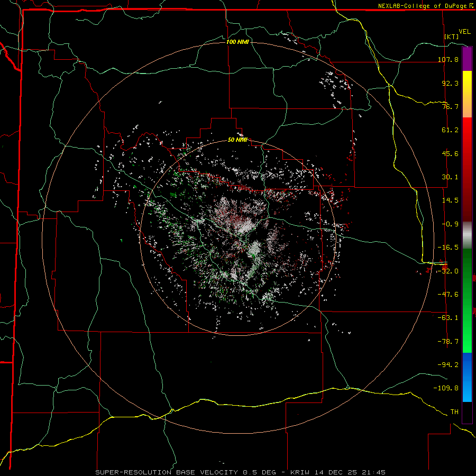Click the yellow-orange segment of velocity color bar
Viewport: 476px width, 476px height.
pos(467,94)
